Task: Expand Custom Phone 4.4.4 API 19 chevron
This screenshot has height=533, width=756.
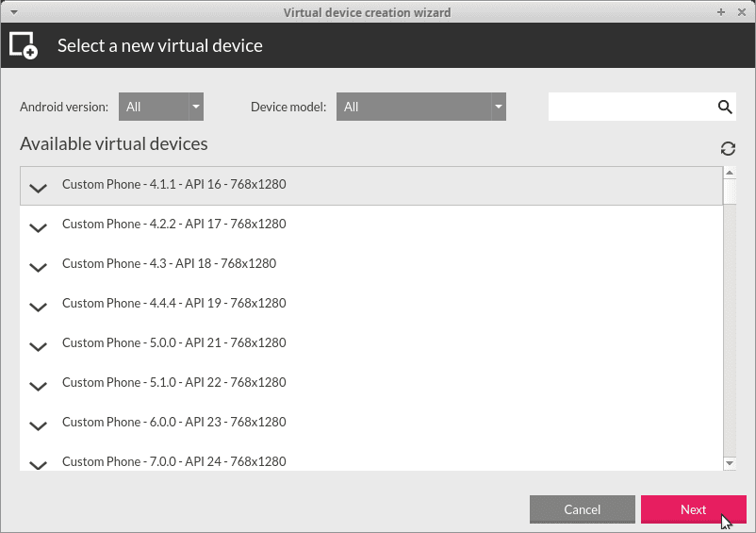Action: (x=38, y=307)
